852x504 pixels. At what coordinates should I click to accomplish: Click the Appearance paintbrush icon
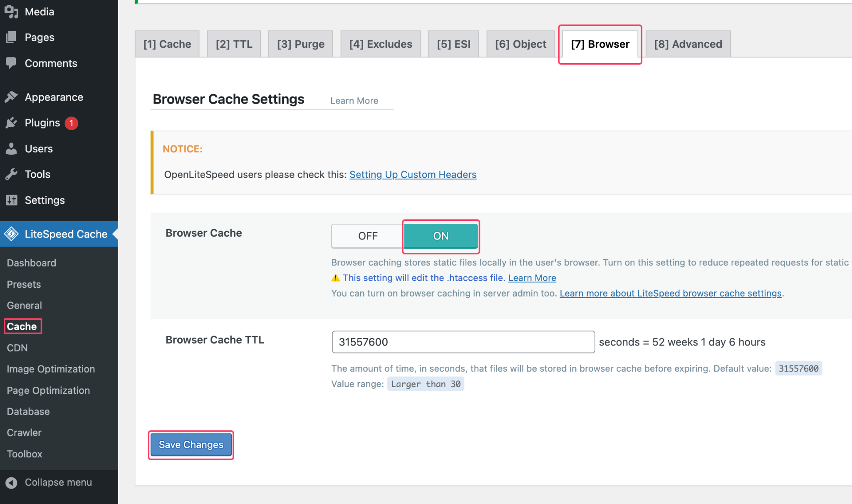[11, 97]
